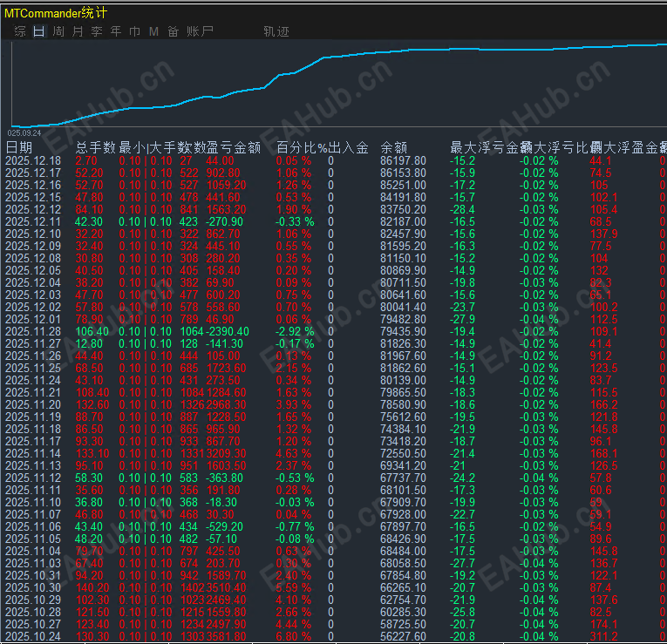Select the 日 daily tab

click(38, 31)
